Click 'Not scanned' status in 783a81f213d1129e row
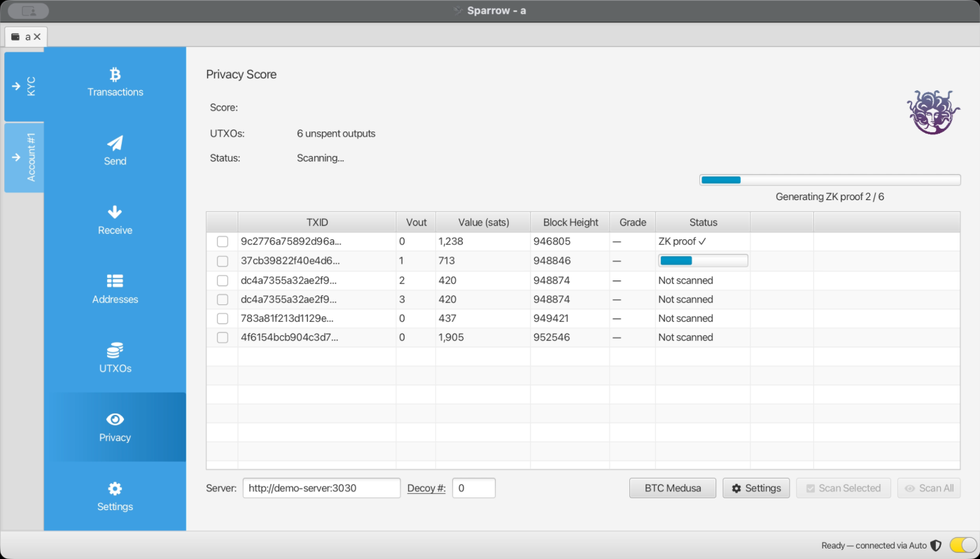The width and height of the screenshot is (980, 559). (703, 318)
